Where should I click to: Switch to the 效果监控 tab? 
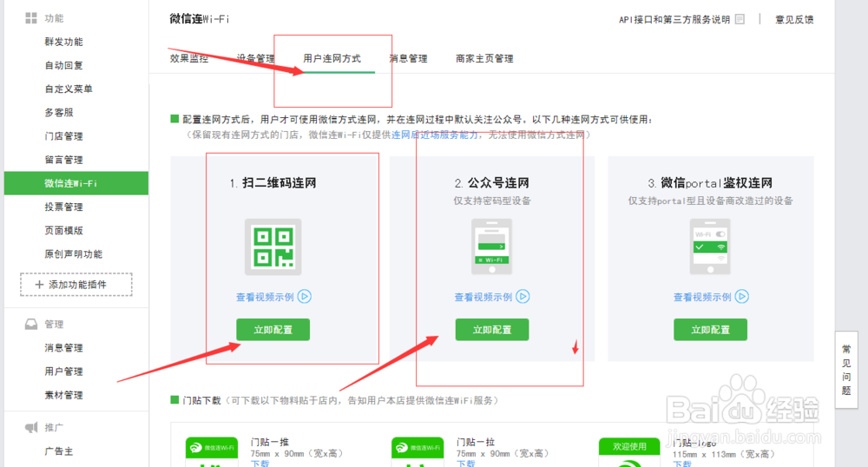(188, 59)
